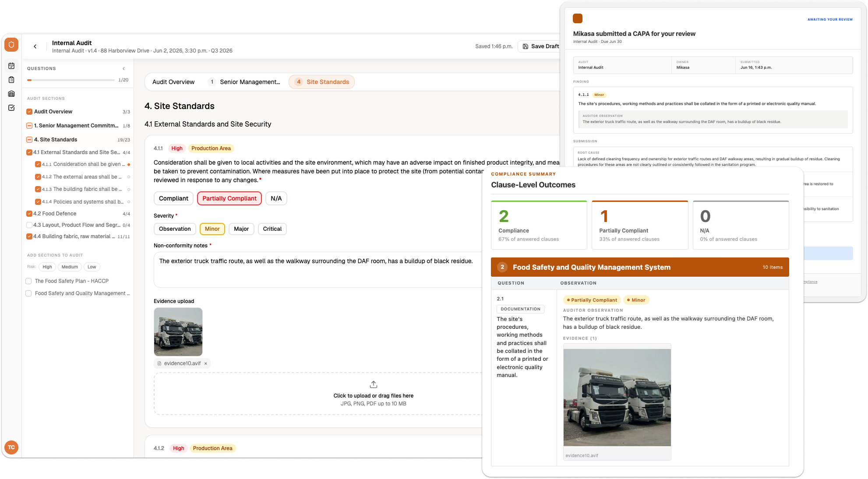Screen dimensions: 868x479
Task: Open the calendar schedule sidebar icon
Action: (x=11, y=66)
